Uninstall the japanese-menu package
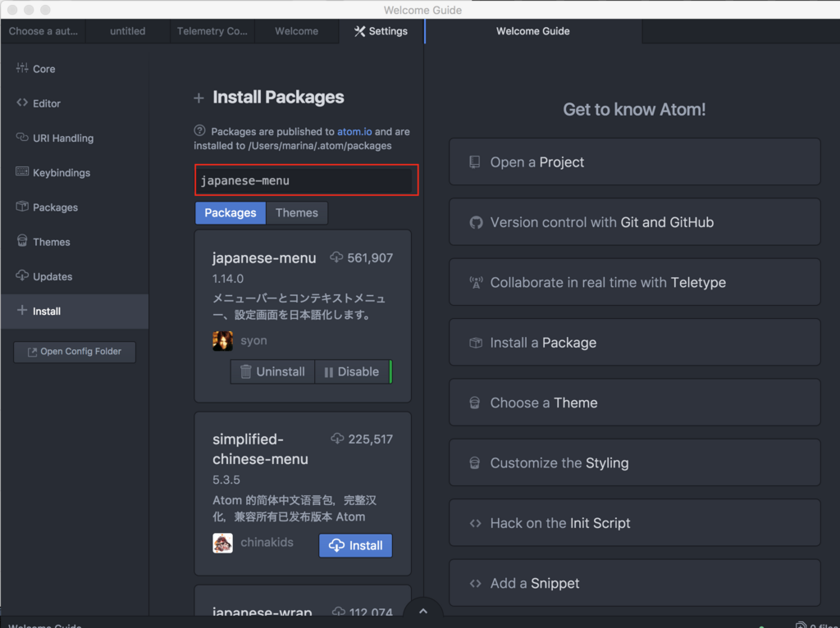 (272, 371)
